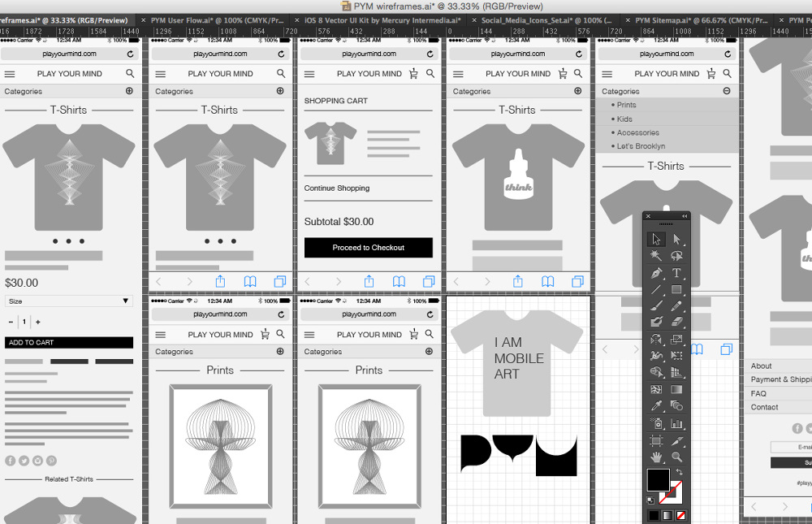Open the Size dropdown in the T-Shirts wireframe

click(69, 301)
